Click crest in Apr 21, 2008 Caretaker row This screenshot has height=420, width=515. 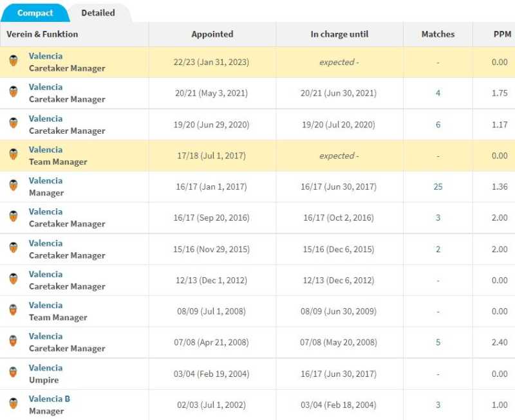tap(14, 342)
